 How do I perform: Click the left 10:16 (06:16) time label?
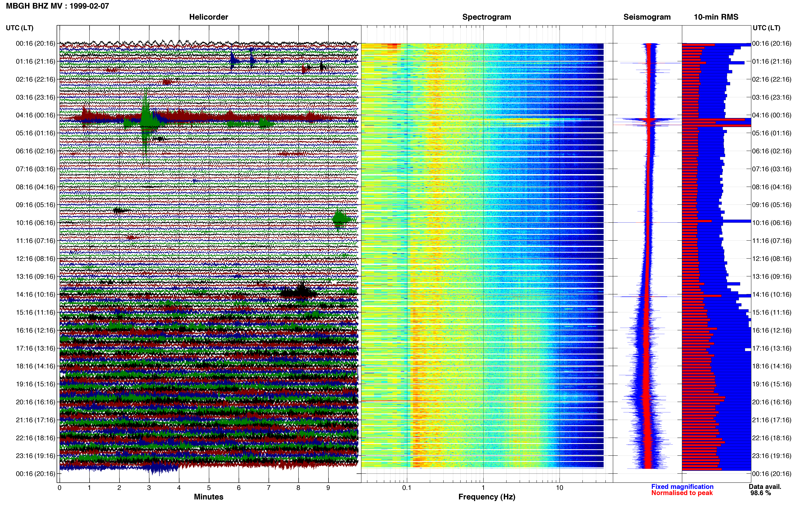coord(36,223)
